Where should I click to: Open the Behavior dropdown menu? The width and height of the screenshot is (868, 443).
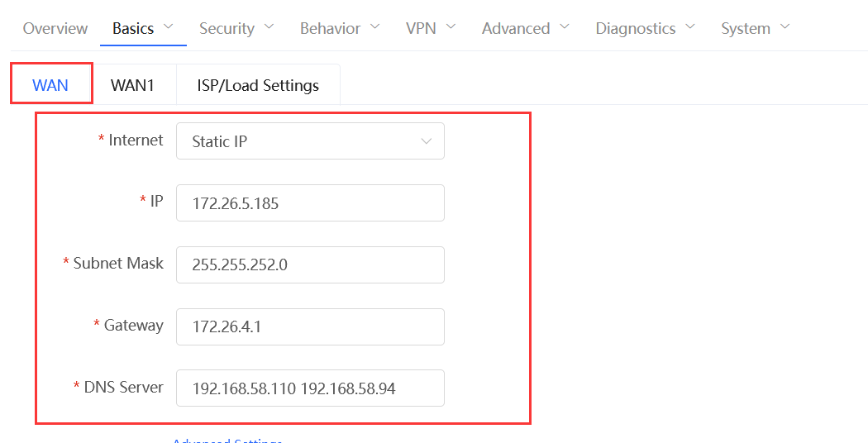point(330,28)
